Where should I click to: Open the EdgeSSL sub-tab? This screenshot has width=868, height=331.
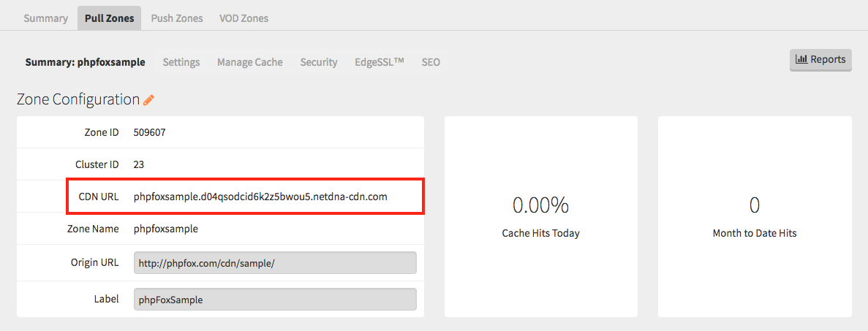pos(379,62)
